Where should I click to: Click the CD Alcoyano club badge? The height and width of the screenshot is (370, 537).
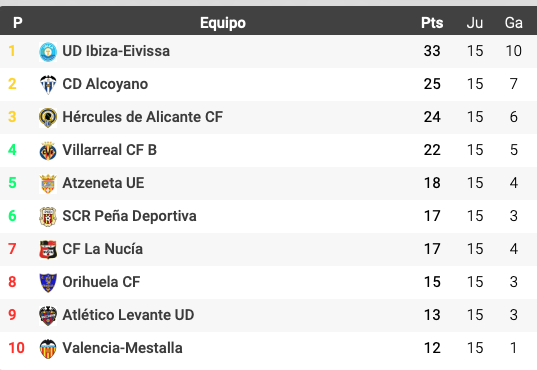point(48,84)
